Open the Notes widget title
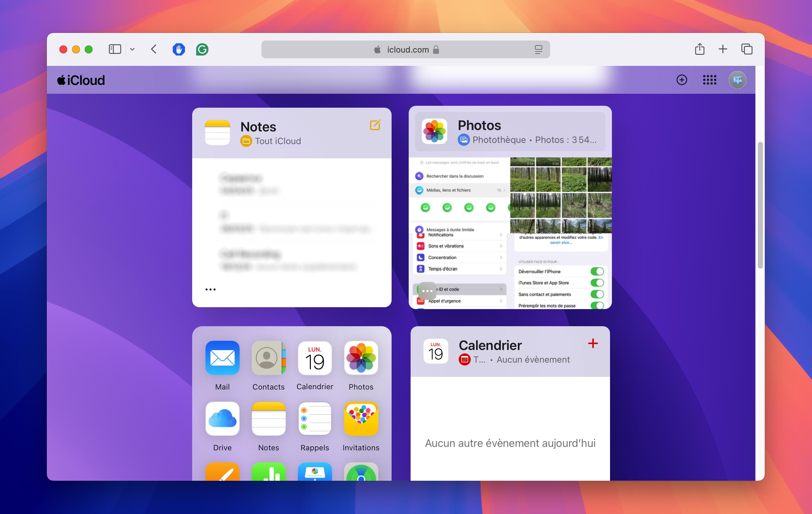812x514 pixels. click(258, 127)
